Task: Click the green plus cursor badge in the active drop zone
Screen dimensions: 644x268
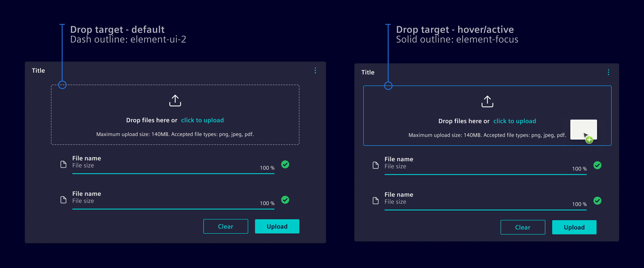Action: [589, 140]
